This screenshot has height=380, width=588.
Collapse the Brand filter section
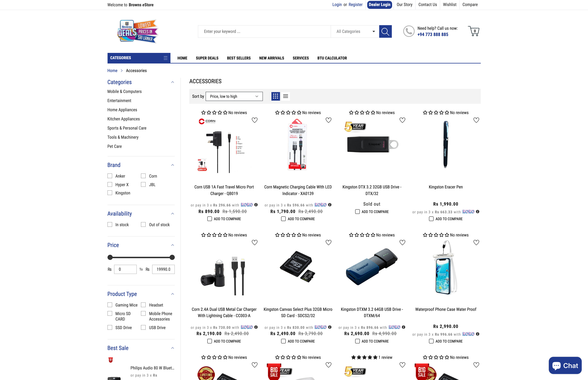(x=172, y=165)
